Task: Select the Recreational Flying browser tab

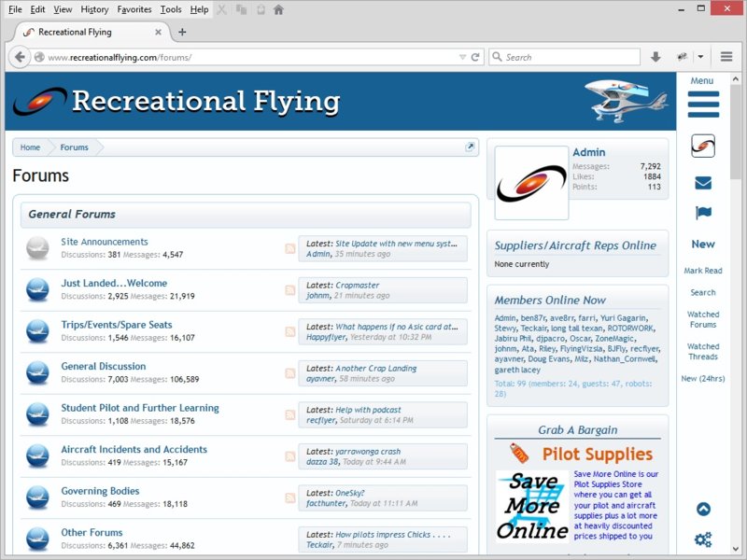Action: 92,32
